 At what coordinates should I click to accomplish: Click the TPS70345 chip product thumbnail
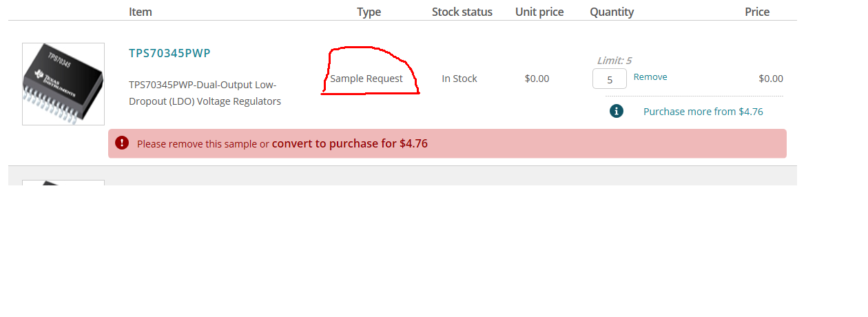click(63, 84)
